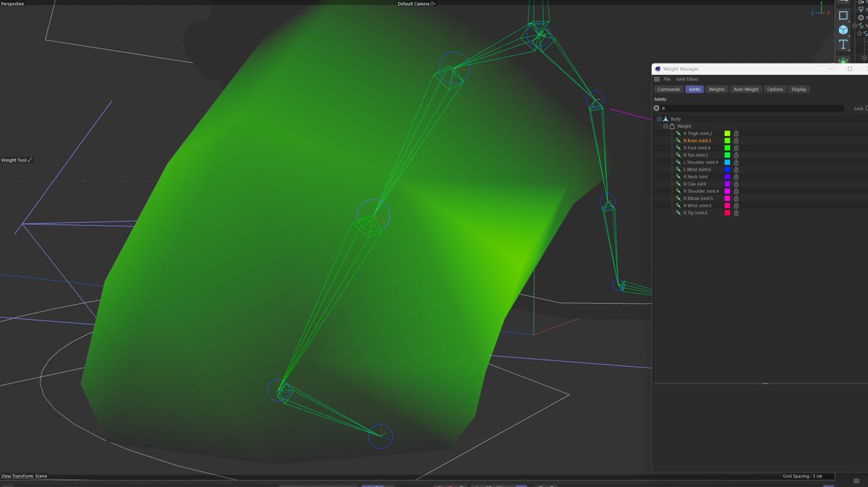Switch to the Commands tab

pyautogui.click(x=668, y=89)
